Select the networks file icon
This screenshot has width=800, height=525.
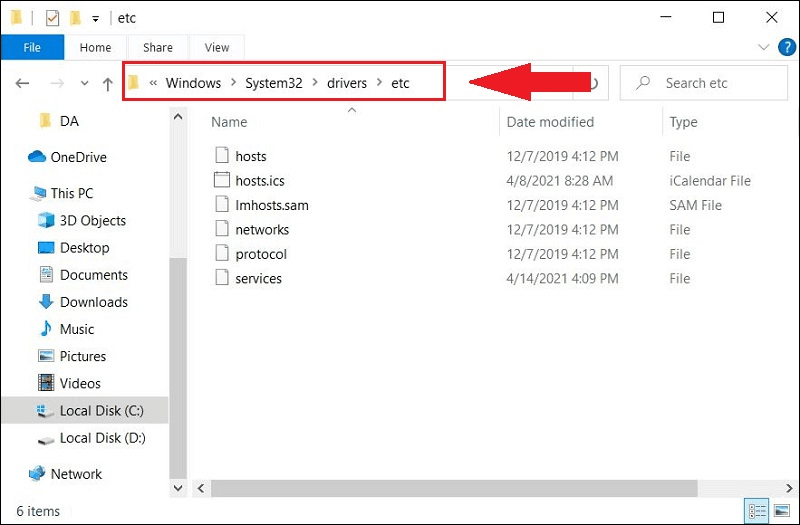click(x=222, y=229)
